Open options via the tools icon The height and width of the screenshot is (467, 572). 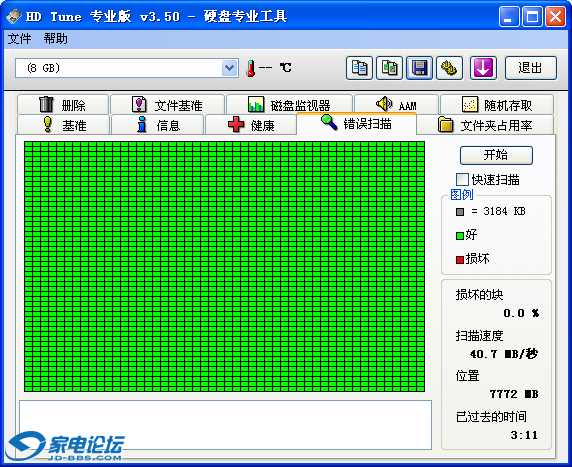coord(449,68)
